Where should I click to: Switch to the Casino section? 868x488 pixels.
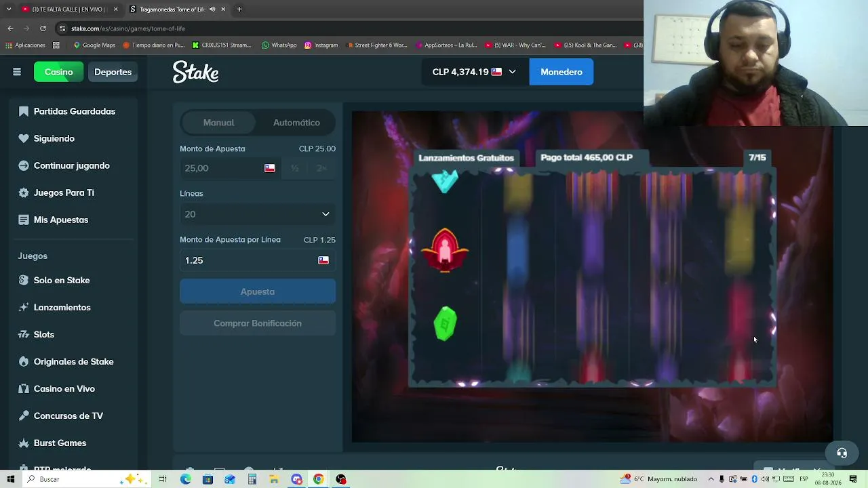pos(58,72)
